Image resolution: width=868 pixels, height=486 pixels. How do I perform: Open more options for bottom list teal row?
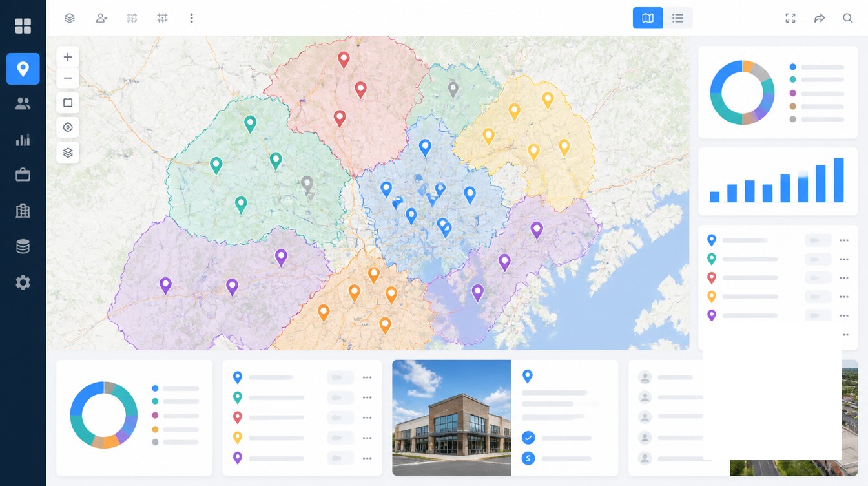tap(367, 397)
